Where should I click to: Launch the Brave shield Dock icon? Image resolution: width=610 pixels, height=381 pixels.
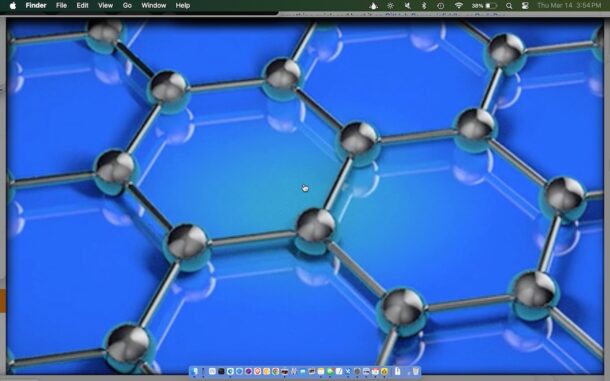point(258,371)
